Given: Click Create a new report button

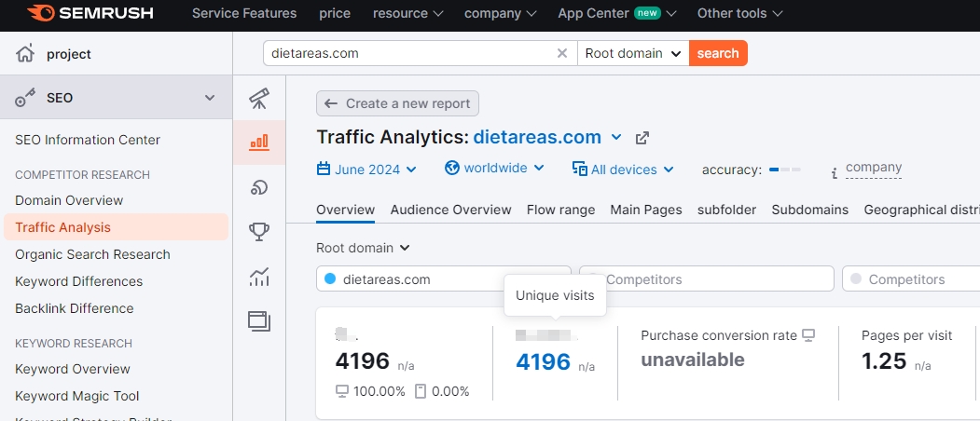Looking at the screenshot, I should coord(397,103).
